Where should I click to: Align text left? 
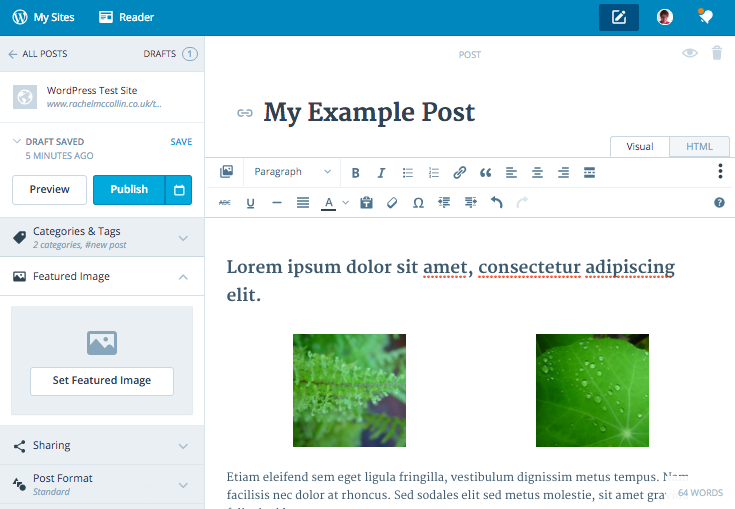(x=511, y=173)
